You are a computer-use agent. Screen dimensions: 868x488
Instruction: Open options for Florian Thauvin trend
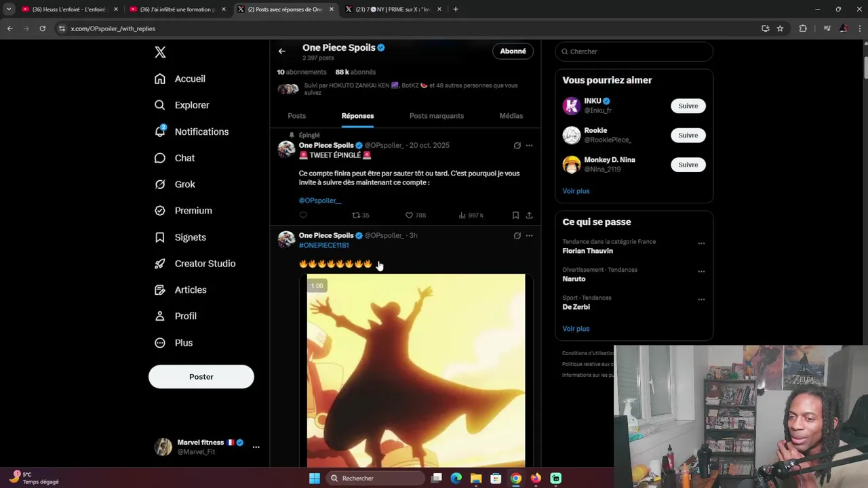tap(701, 243)
